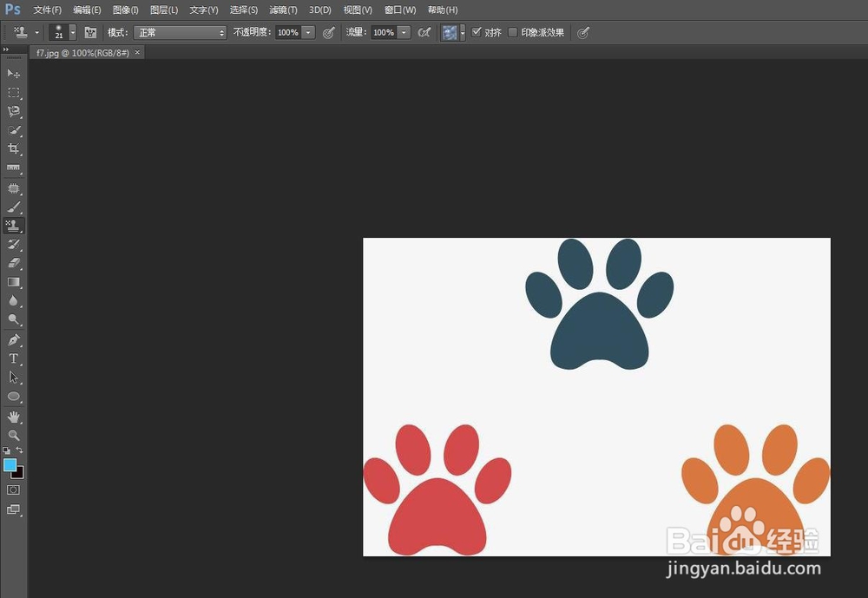868x598 pixels.
Task: Select the Eraser tool
Action: tap(13, 263)
